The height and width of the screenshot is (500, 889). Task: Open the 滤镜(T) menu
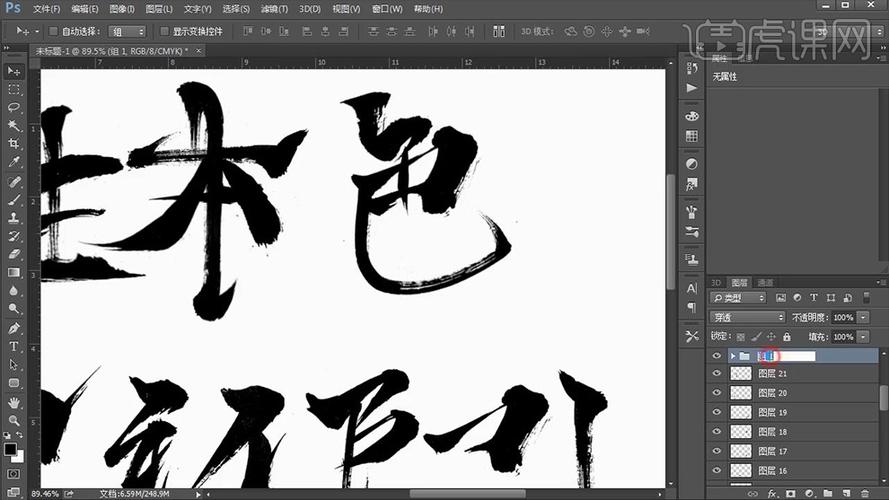pyautogui.click(x=274, y=9)
